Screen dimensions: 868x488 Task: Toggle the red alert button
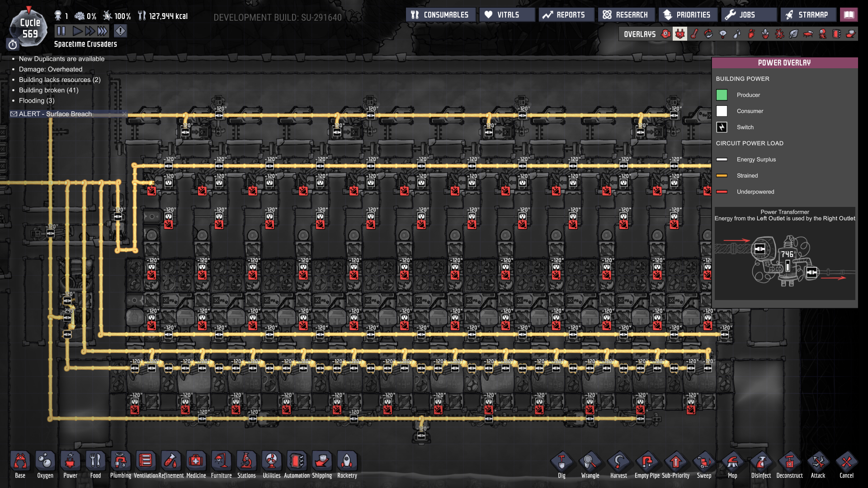(120, 31)
